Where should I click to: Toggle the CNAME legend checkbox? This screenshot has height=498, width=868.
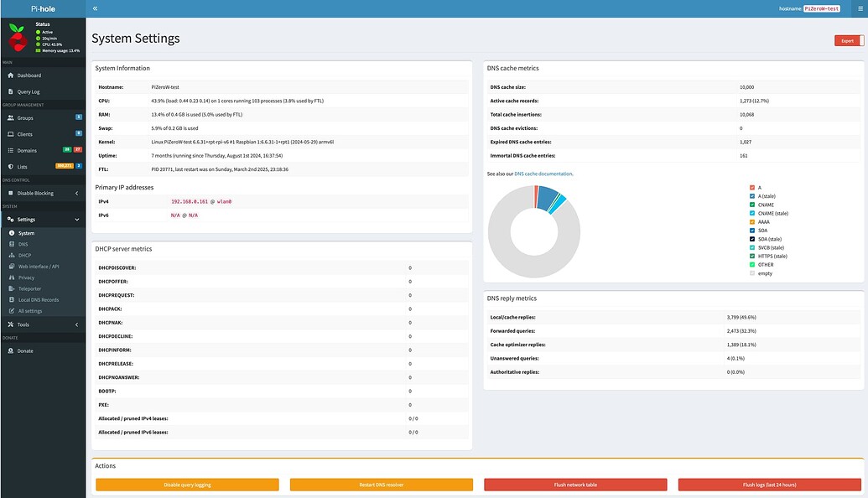tap(752, 205)
